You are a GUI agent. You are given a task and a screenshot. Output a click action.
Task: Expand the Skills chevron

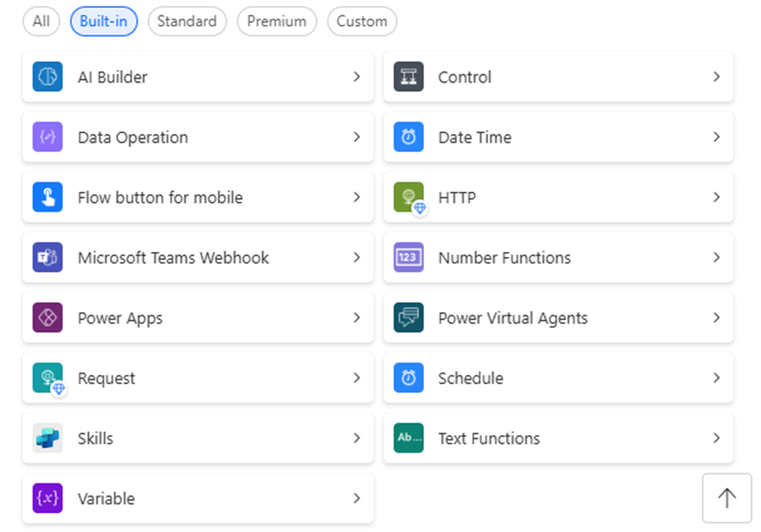tap(356, 437)
